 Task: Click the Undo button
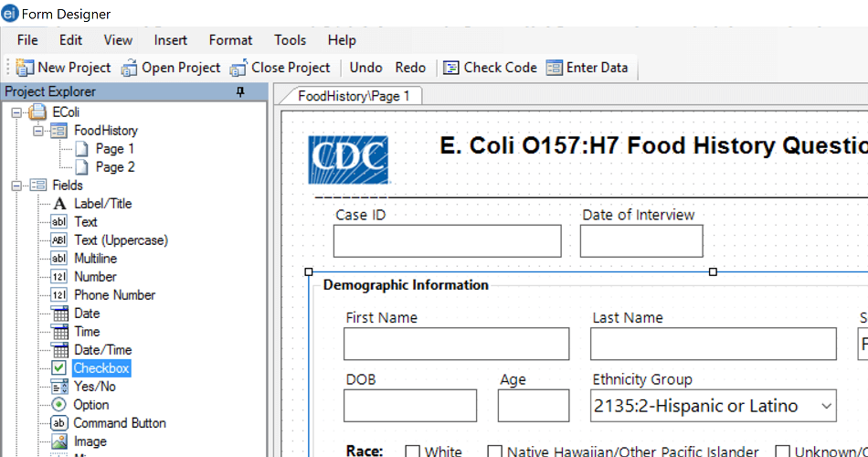[365, 68]
